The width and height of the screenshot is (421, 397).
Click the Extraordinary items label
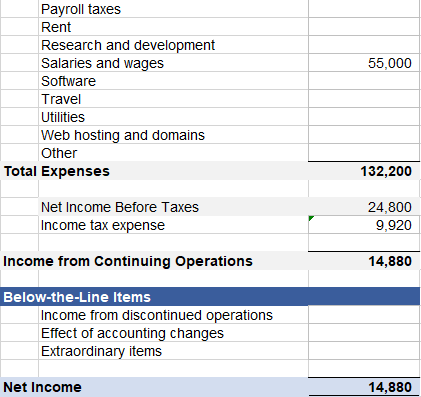(101, 351)
